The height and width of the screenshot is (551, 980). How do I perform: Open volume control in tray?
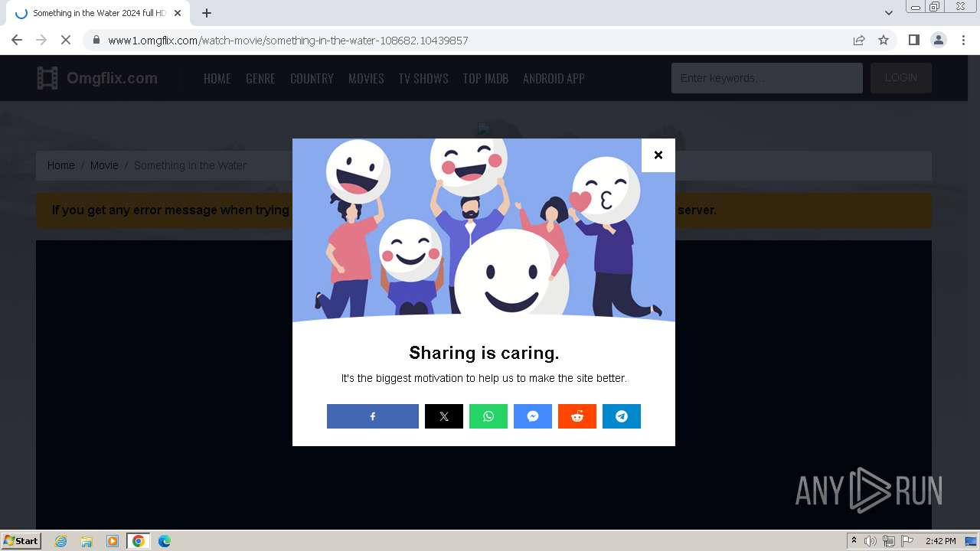click(871, 541)
